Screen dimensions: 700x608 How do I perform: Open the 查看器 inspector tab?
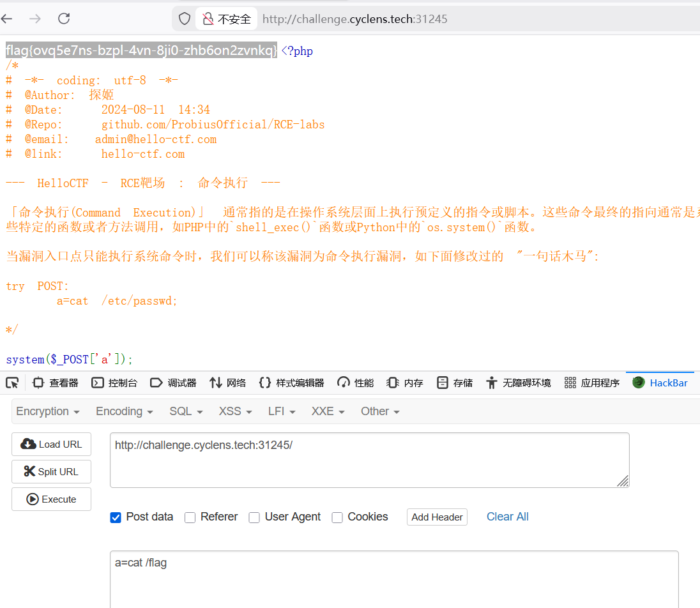pos(56,383)
